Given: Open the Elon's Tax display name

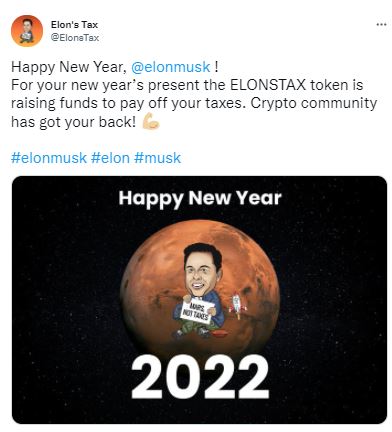Looking at the screenshot, I should tap(74, 25).
